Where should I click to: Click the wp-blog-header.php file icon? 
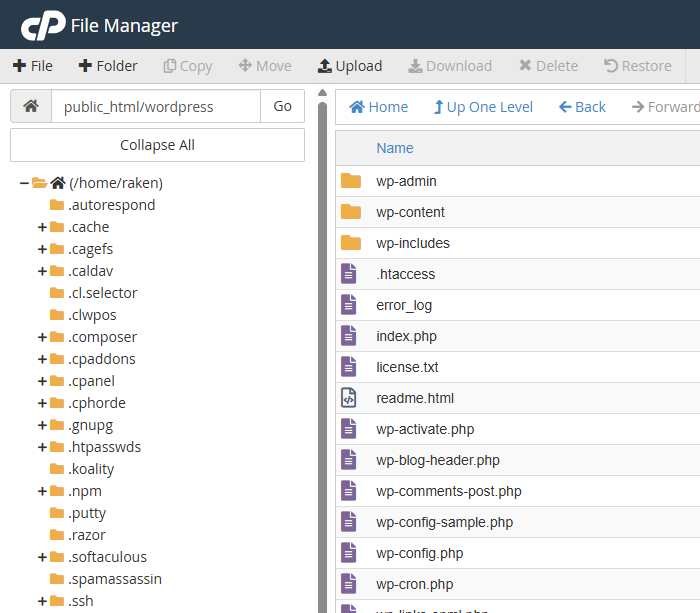click(x=349, y=460)
